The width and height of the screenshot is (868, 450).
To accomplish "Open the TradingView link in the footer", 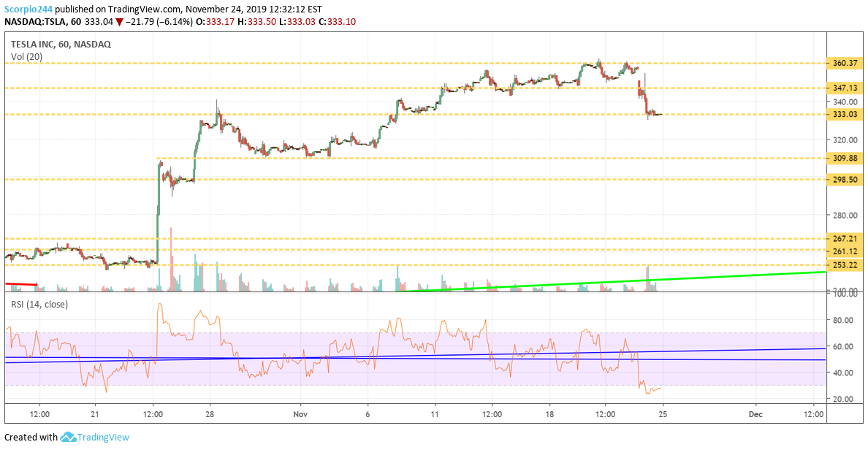I will coord(103,438).
